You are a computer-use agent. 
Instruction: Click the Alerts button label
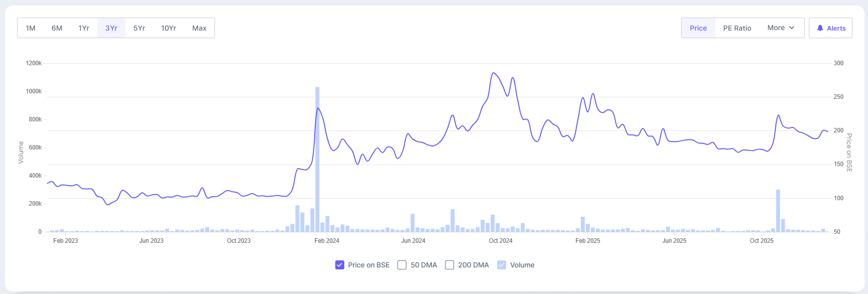click(x=836, y=28)
